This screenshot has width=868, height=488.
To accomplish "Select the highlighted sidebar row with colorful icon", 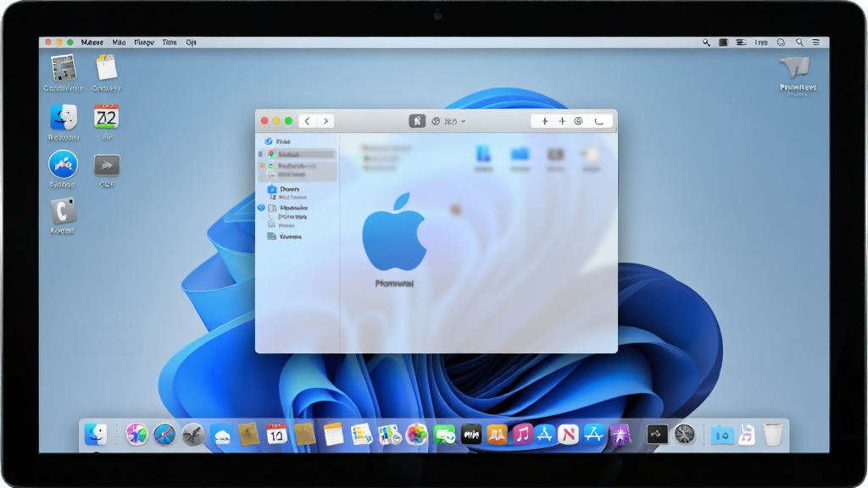I will coord(298,154).
